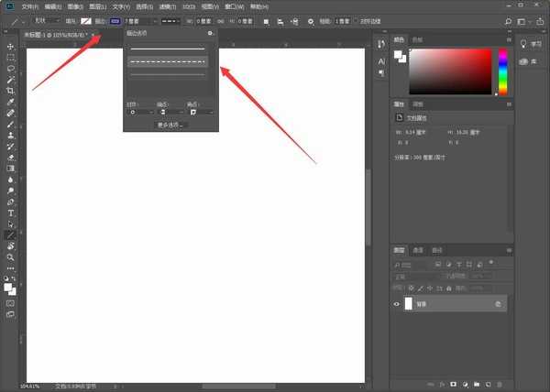
Task: Choose the dashed line stroke preset
Action: 167,61
